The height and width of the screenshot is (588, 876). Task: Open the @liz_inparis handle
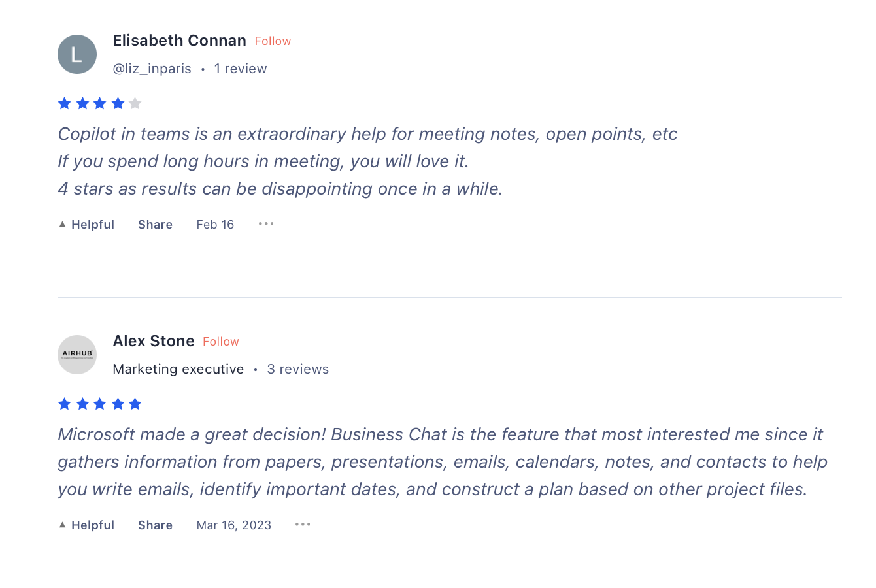tap(152, 69)
